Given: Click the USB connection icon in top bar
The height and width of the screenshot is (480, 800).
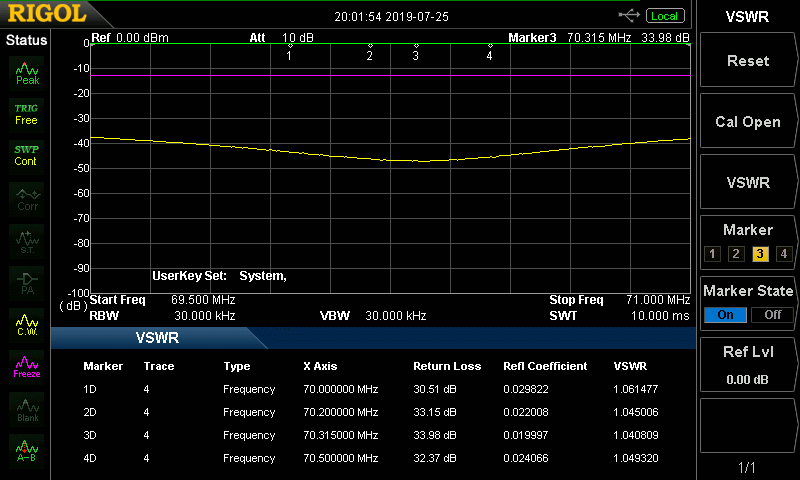Looking at the screenshot, I should coord(630,15).
